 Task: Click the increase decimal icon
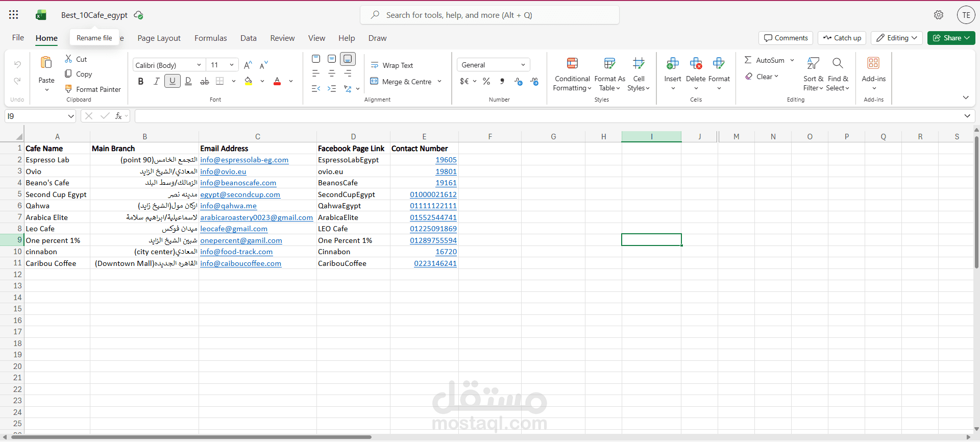pyautogui.click(x=519, y=81)
